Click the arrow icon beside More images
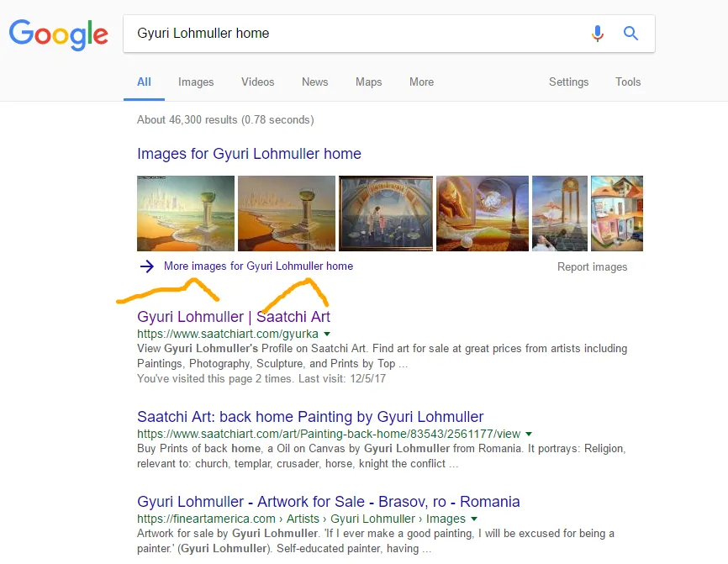This screenshot has width=728, height=564. point(147,266)
